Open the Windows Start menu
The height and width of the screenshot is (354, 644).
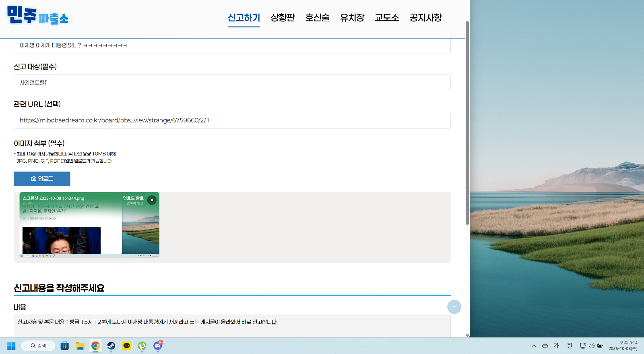[11, 346]
